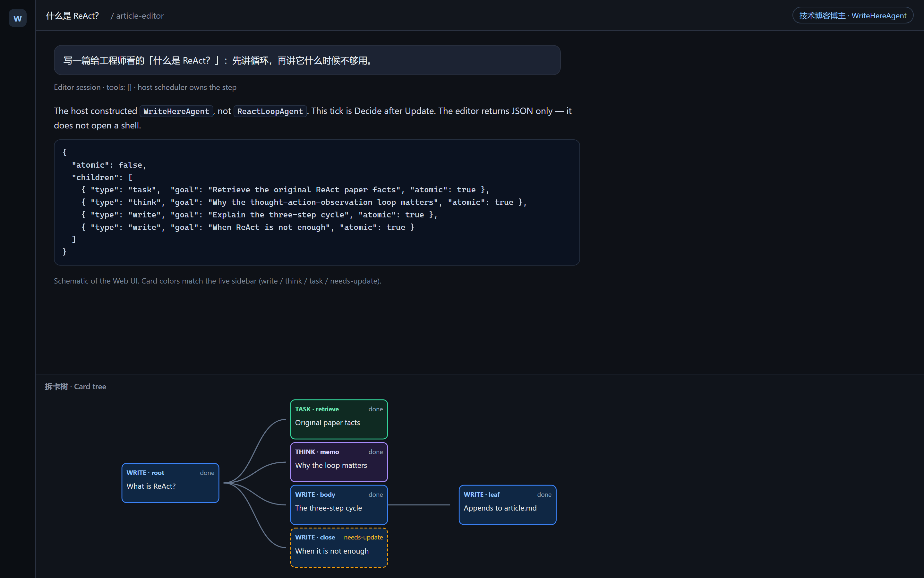Click the W logo icon in sidebar
The height and width of the screenshot is (578, 924).
coord(18,18)
